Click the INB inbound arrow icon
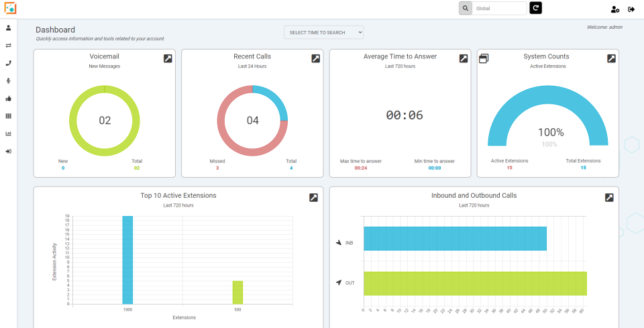The width and height of the screenshot is (644, 328). click(x=339, y=243)
